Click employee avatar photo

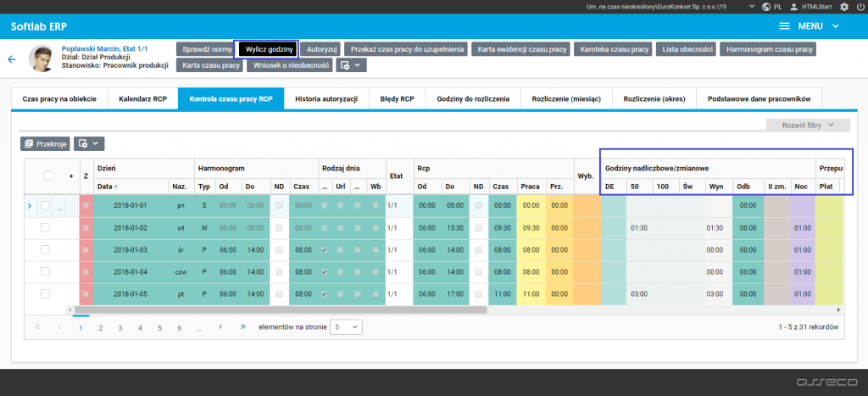point(42,59)
